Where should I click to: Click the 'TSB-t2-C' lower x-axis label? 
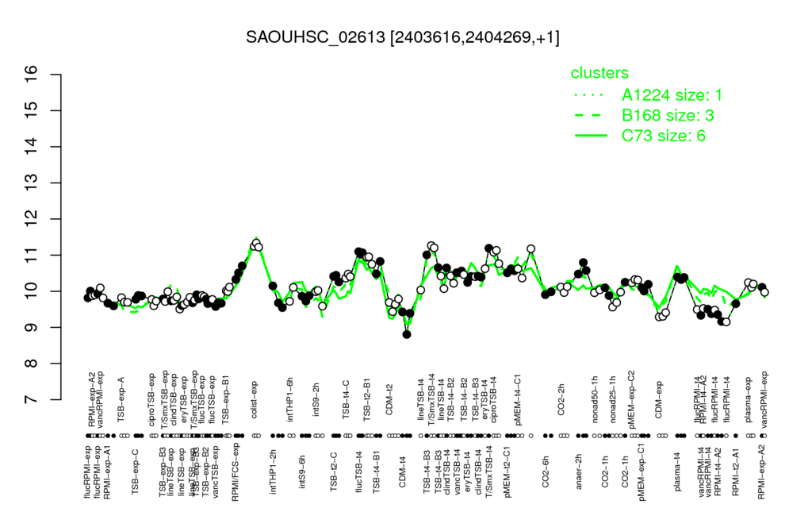(x=334, y=471)
